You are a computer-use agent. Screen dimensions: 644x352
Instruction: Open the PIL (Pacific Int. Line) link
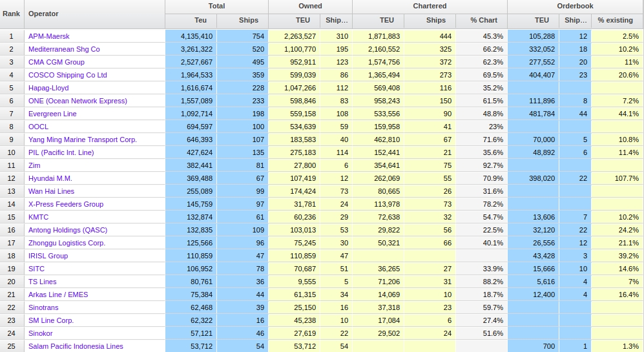61,153
